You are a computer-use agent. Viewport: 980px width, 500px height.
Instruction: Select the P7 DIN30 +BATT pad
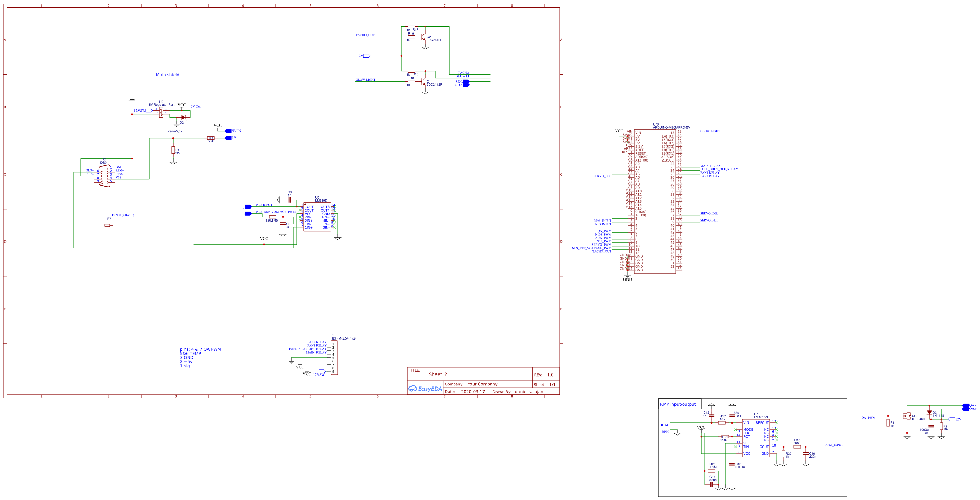(107, 225)
